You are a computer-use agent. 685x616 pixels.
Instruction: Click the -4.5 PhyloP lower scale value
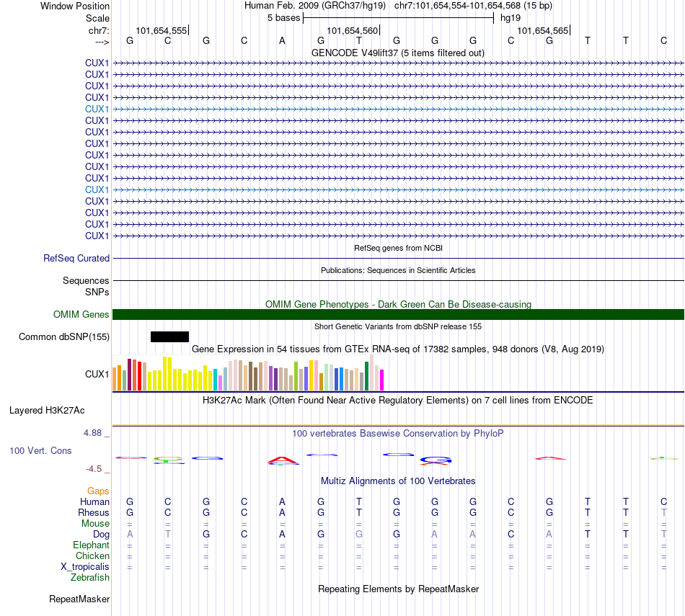[x=94, y=469]
